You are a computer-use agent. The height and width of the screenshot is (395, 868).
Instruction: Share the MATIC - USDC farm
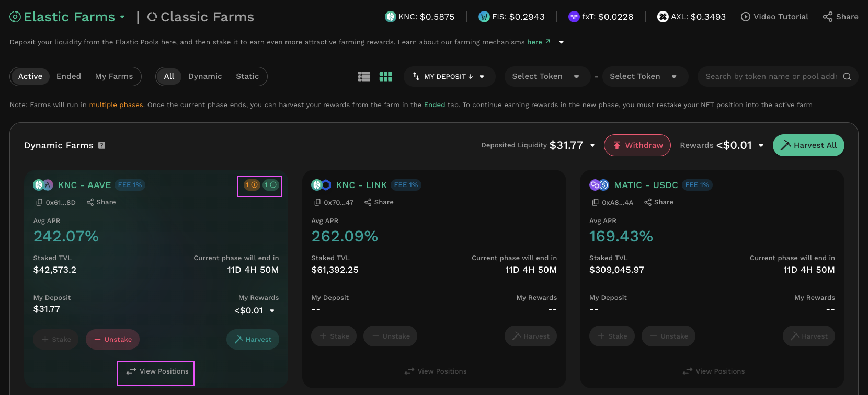658,202
